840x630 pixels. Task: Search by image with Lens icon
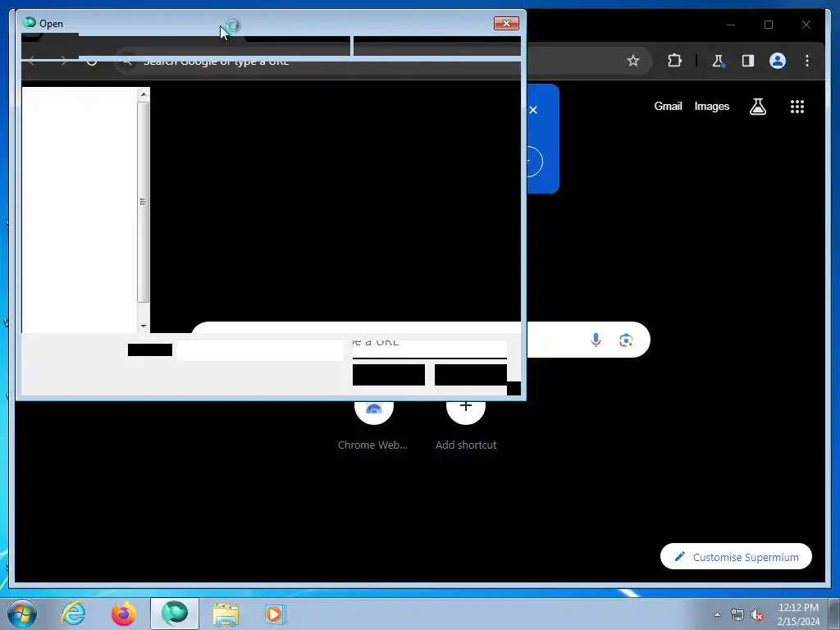626,340
